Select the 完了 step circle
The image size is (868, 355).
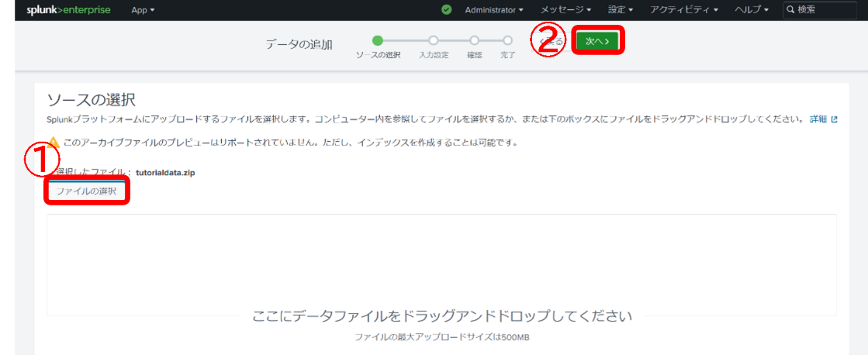[507, 40]
